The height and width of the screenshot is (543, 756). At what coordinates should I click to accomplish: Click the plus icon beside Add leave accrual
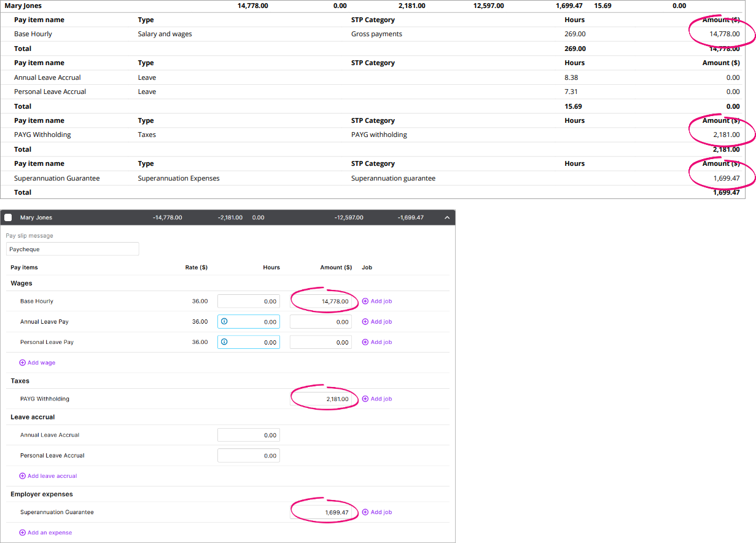(x=23, y=476)
